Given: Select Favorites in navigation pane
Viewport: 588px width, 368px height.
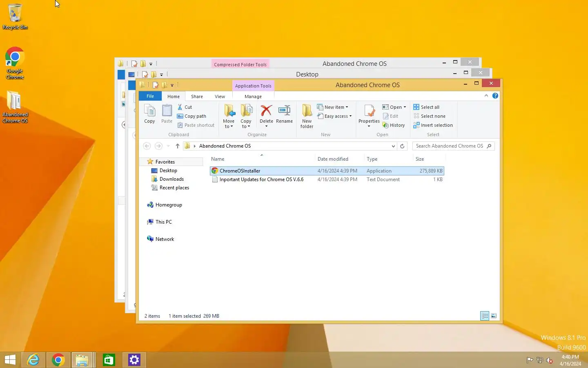Looking at the screenshot, I should tap(165, 162).
